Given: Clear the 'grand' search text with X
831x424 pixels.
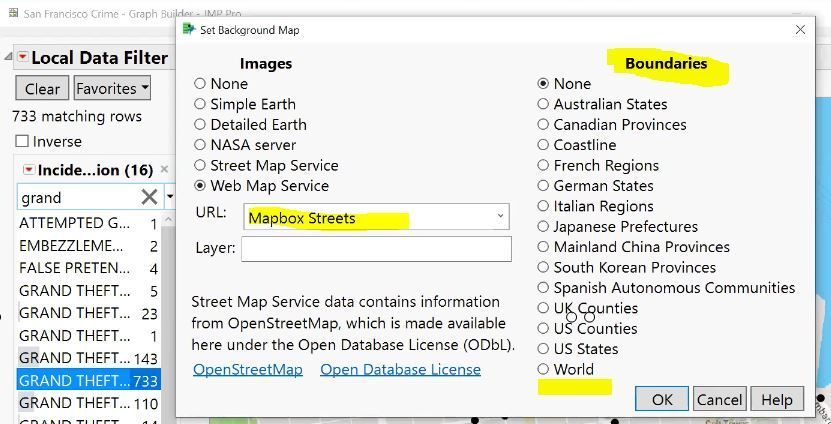Looking at the screenshot, I should click(149, 197).
